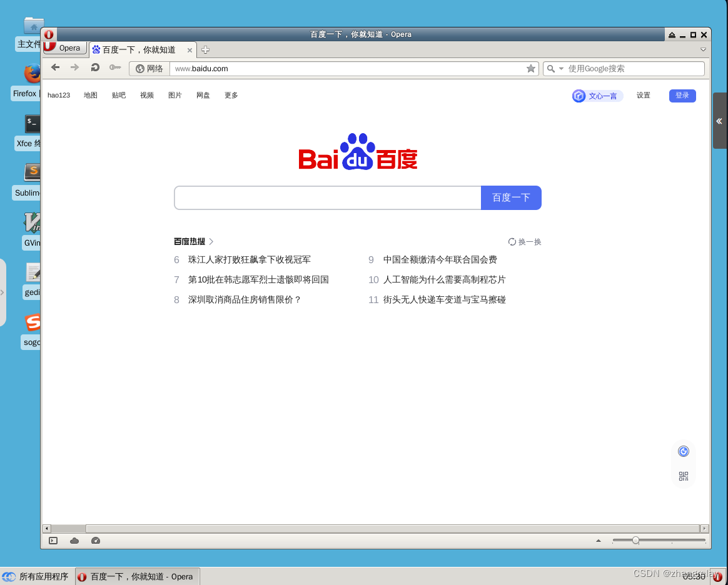Viewport: 728px width, 585px height.
Task: Add a new tab with plus icon
Action: point(205,49)
